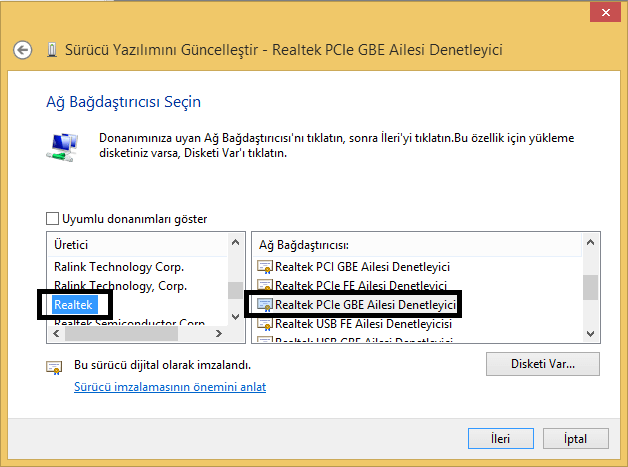Viewport: 628px width, 467px height.
Task: Select Ralink Technology Corp. manufacturer
Action: tap(118, 267)
